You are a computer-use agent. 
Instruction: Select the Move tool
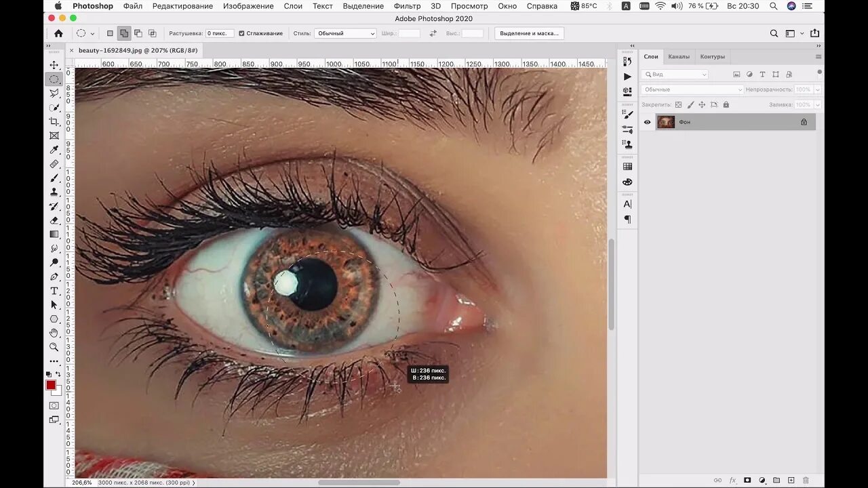click(x=54, y=65)
